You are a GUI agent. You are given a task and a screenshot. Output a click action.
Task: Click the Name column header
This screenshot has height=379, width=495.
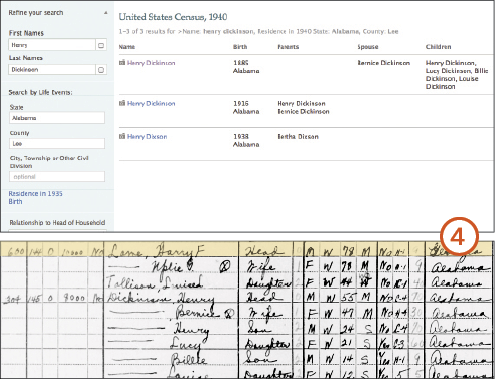pos(127,47)
